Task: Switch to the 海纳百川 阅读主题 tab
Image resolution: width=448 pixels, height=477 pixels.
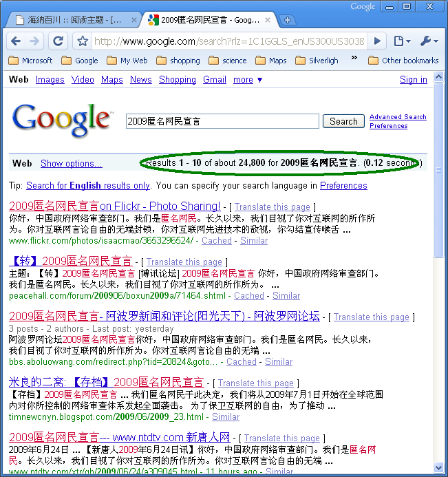Action: (73, 20)
